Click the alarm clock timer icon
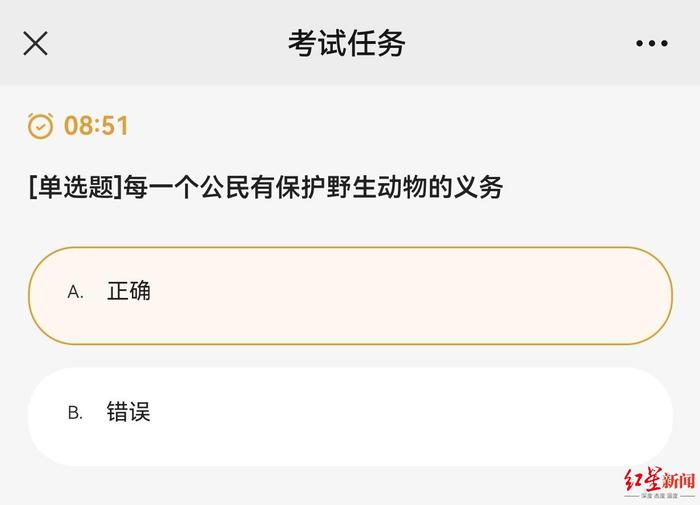The image size is (700, 505). (40, 126)
